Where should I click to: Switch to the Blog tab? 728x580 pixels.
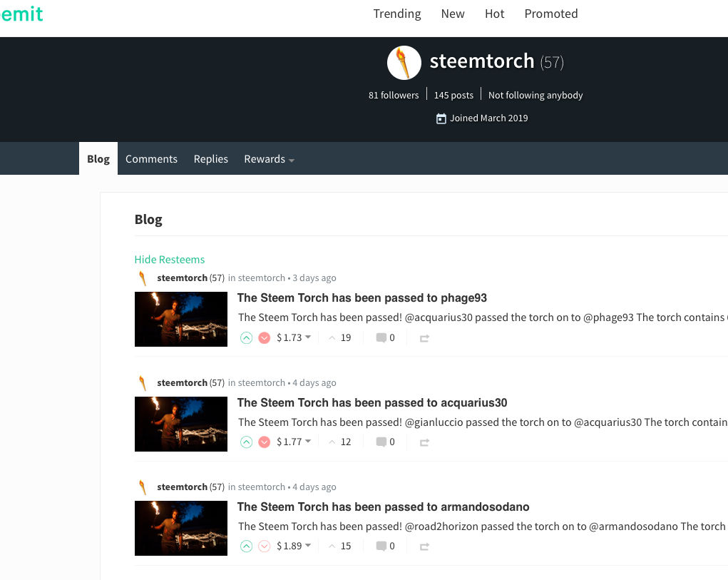click(98, 159)
